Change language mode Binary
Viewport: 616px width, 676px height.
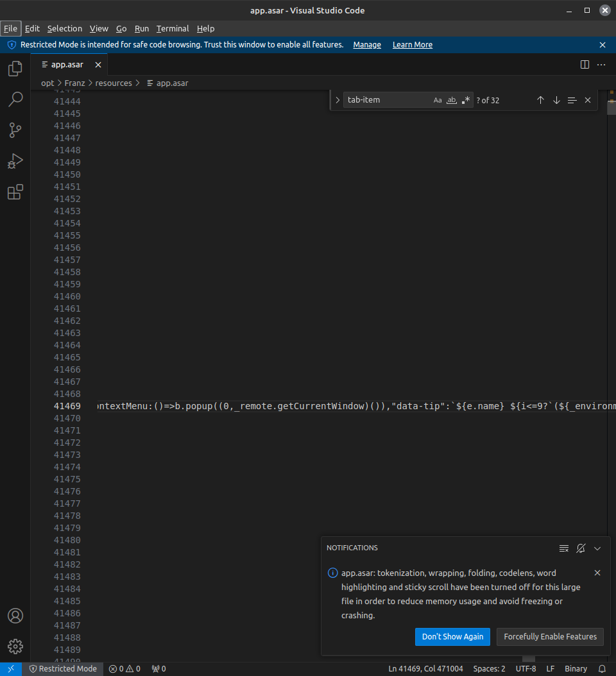click(x=576, y=669)
